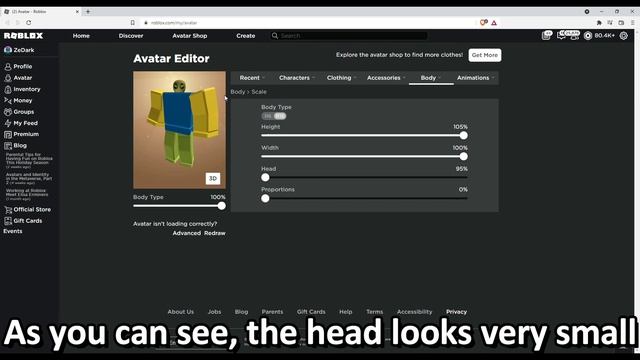Reload the page with refresh icon
Viewport: 640px width, 360px height.
click(29, 23)
